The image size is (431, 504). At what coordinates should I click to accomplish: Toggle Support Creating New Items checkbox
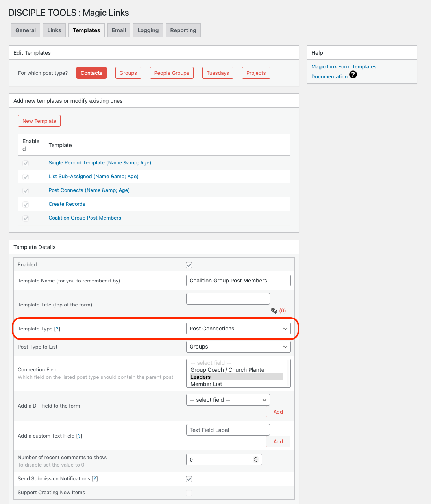click(189, 493)
